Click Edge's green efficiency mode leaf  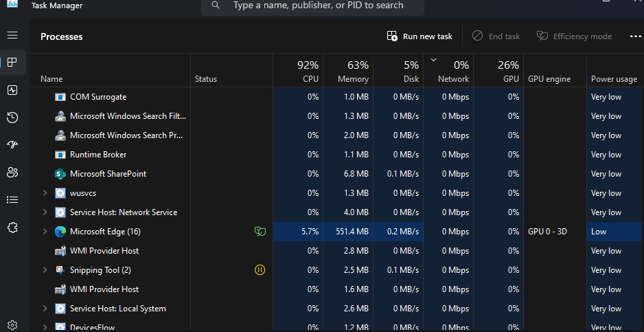(x=260, y=232)
